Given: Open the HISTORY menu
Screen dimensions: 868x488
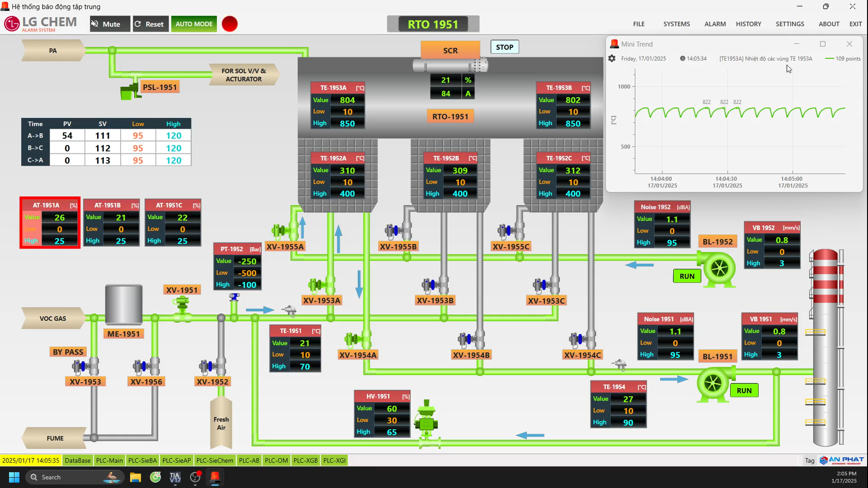Looking at the screenshot, I should point(748,24).
